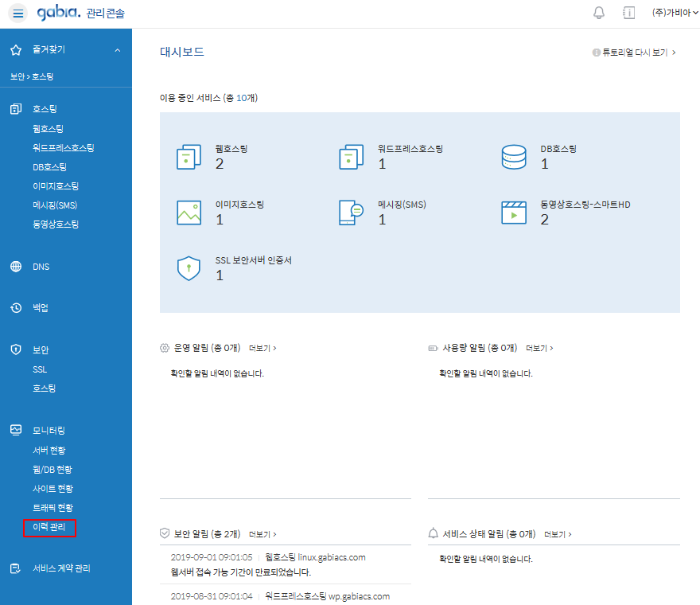The image size is (700, 605).
Task: Open 서비스 계약 관리 menu item
Action: (x=61, y=568)
